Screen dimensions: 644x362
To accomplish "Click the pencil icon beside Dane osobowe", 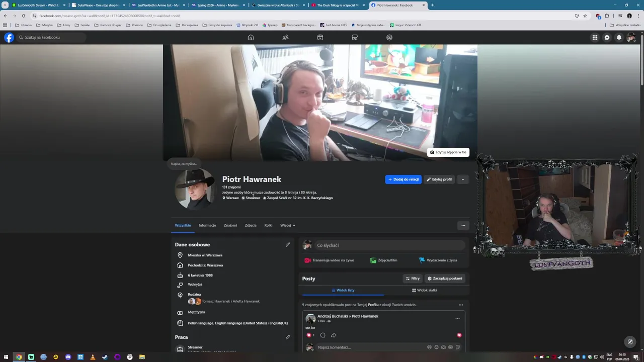I will coord(288,245).
